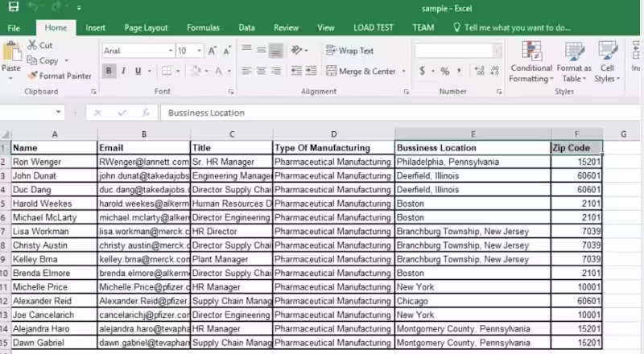Open Font dialog launcher
The height and width of the screenshot is (354, 644).
point(231,92)
